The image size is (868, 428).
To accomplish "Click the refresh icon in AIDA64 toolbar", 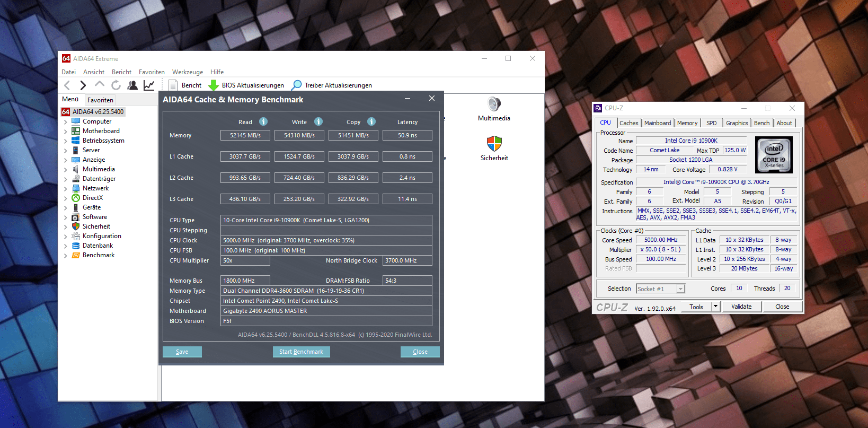I will (x=116, y=85).
